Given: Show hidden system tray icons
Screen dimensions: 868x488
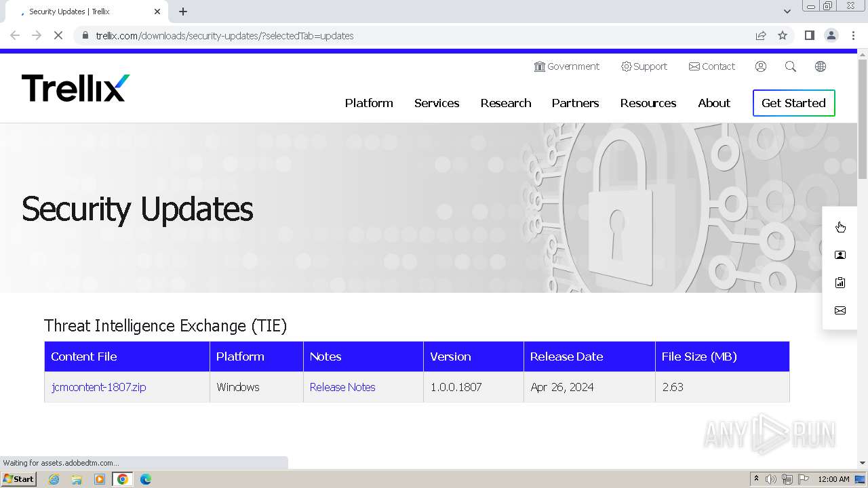Looking at the screenshot, I should tap(756, 479).
